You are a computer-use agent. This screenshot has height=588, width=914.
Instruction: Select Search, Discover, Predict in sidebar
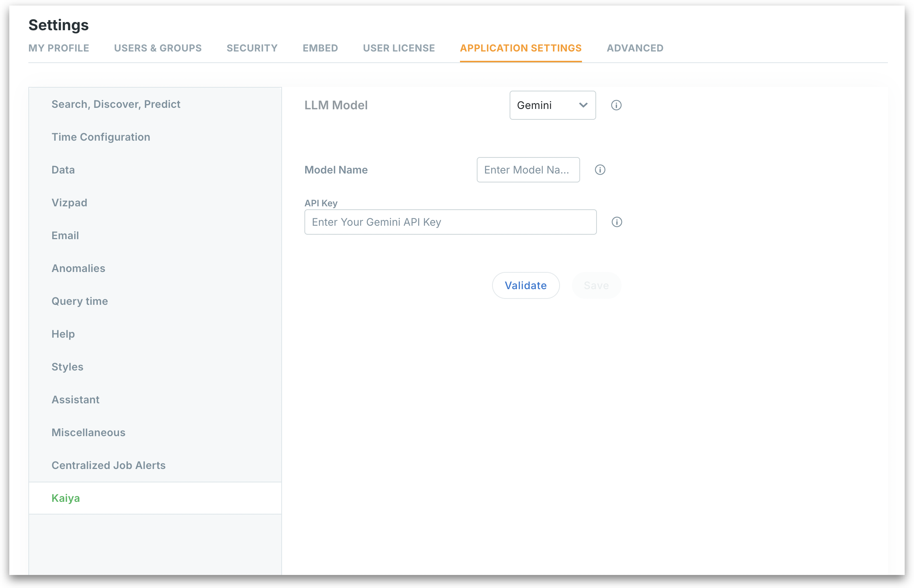click(116, 104)
